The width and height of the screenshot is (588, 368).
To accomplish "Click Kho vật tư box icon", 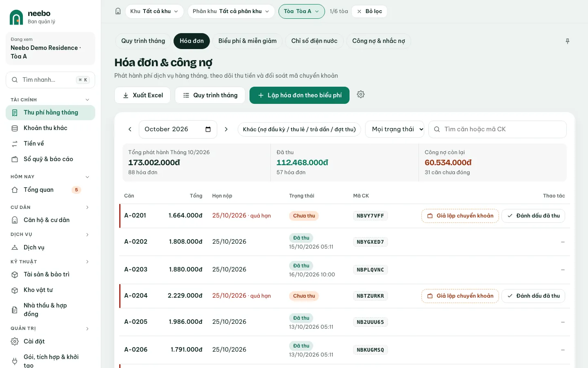I will [15, 290].
